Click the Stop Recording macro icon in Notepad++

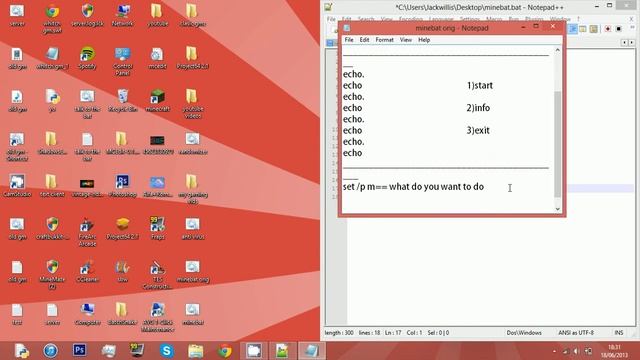pyautogui.click(x=619, y=29)
